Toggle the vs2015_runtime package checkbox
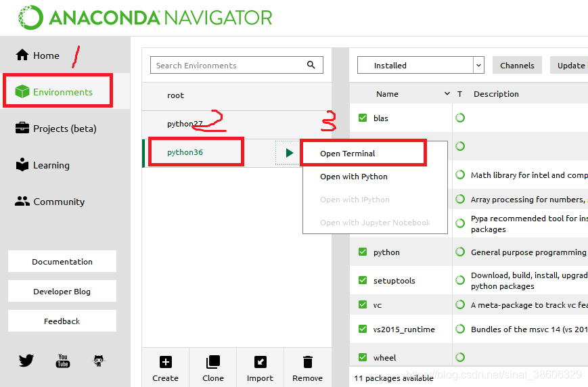 point(363,329)
